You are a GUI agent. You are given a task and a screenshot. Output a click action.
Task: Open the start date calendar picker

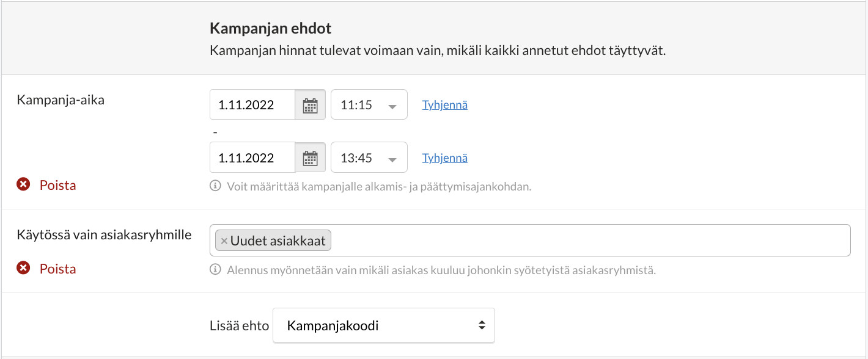point(311,105)
